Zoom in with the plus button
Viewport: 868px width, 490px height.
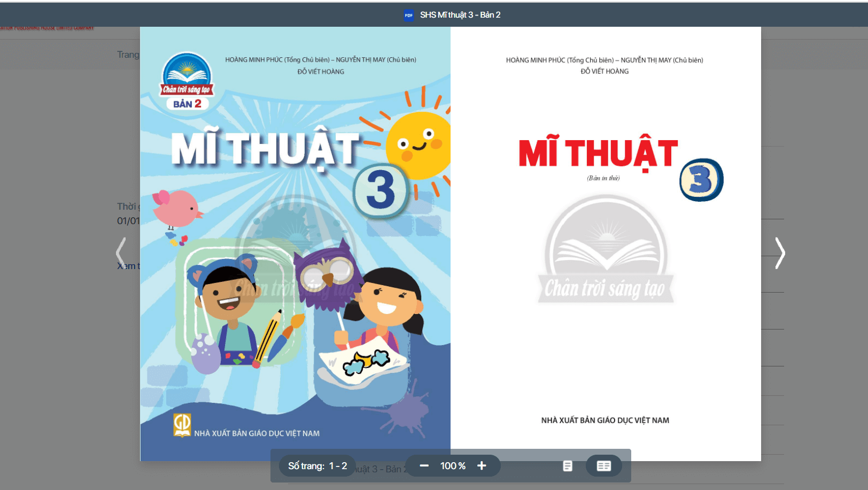[x=482, y=466]
